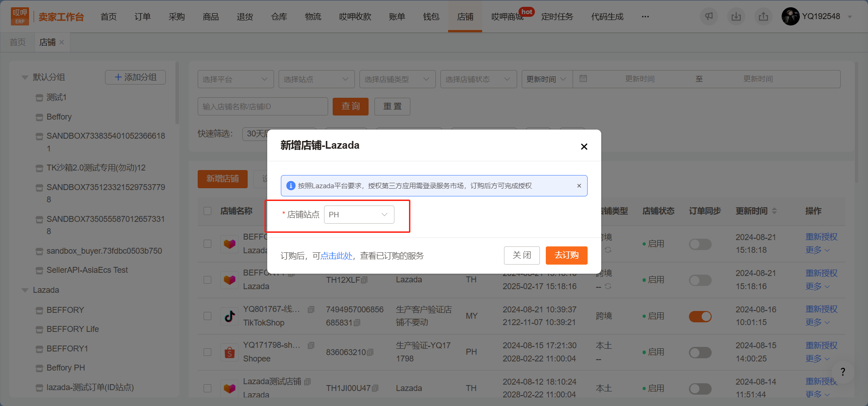Click the download tray icon in header
The height and width of the screenshot is (406, 868).
tap(736, 16)
